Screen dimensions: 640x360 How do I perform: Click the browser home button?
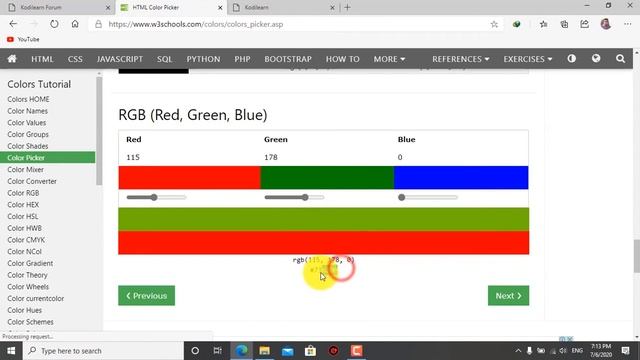tap(75, 24)
